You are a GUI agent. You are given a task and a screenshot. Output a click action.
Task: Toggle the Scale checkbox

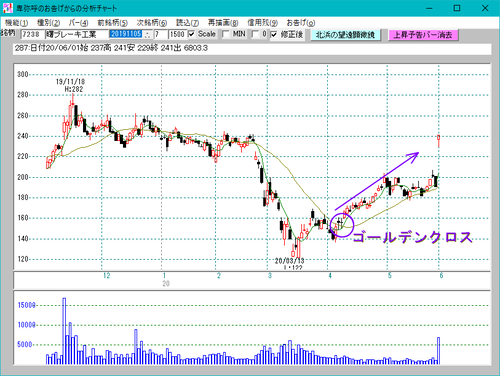(x=192, y=34)
